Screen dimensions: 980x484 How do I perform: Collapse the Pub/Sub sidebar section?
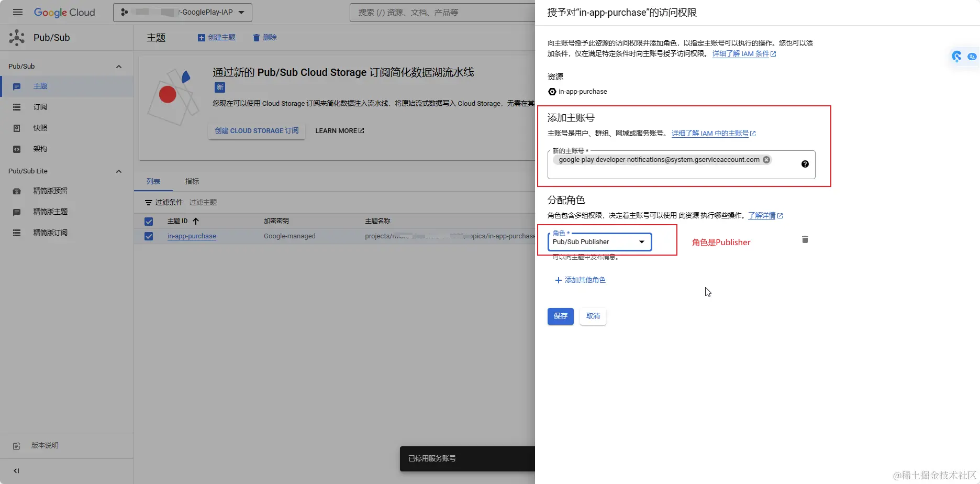[x=119, y=67]
